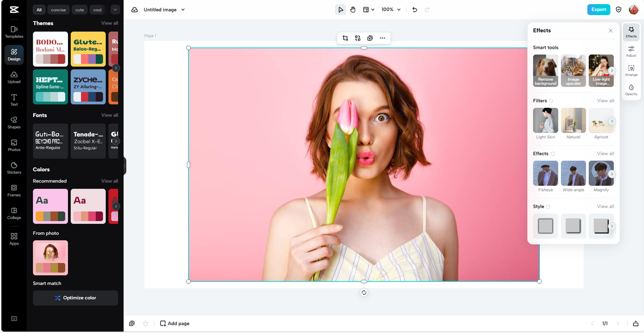Apply the Bodoni theme card
The height and width of the screenshot is (333, 644).
point(50,49)
